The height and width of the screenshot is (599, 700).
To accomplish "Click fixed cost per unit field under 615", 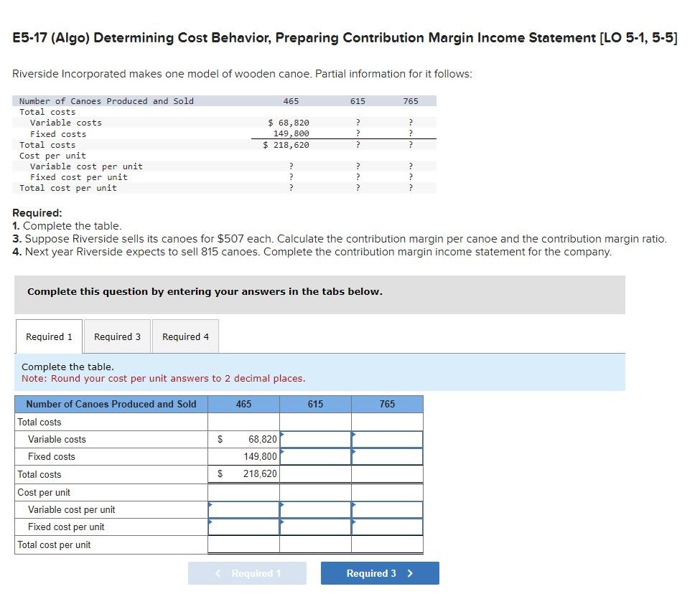I will 315,527.
